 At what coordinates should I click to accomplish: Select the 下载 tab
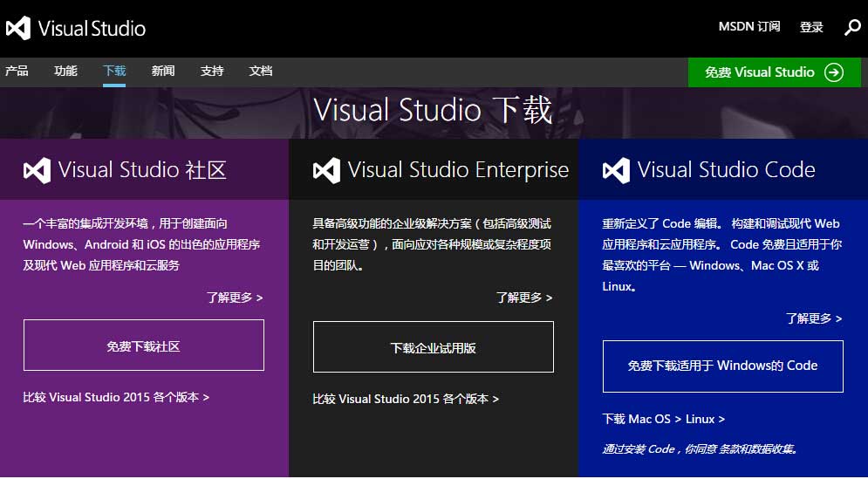(114, 72)
